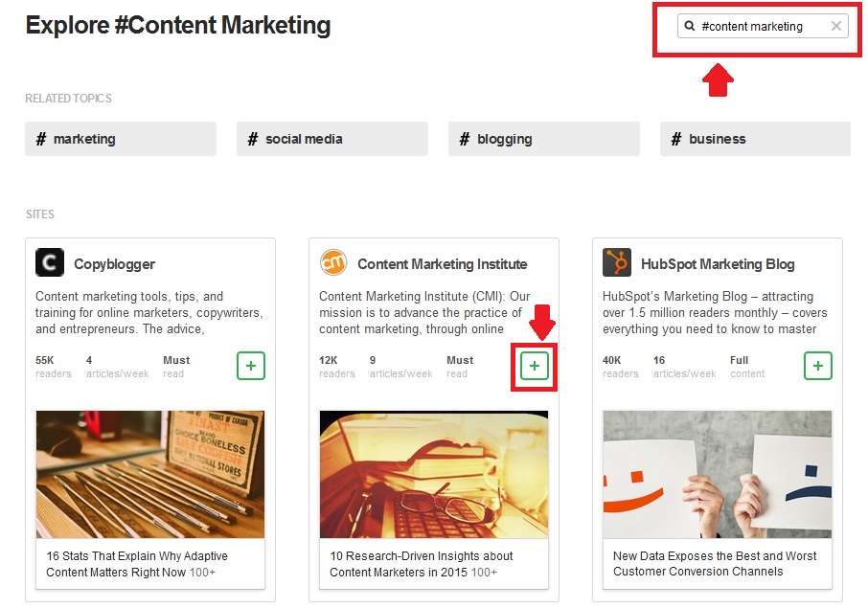Click the Content Marketing Institute logo

click(333, 262)
